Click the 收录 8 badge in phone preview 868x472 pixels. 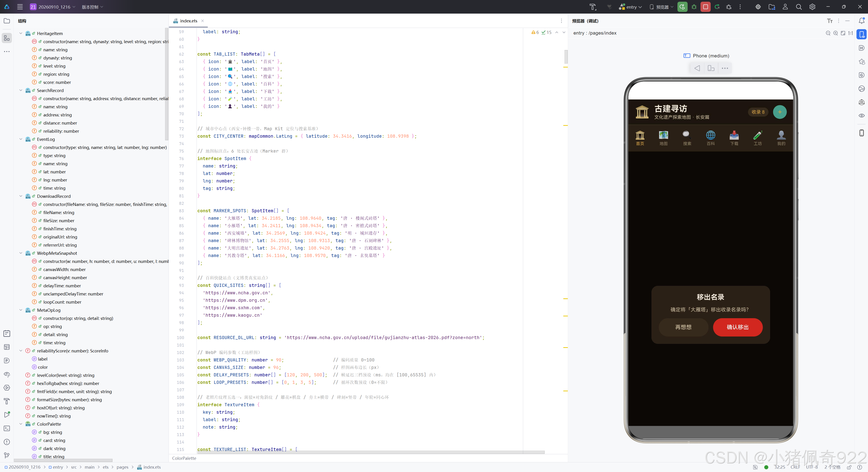tap(758, 112)
